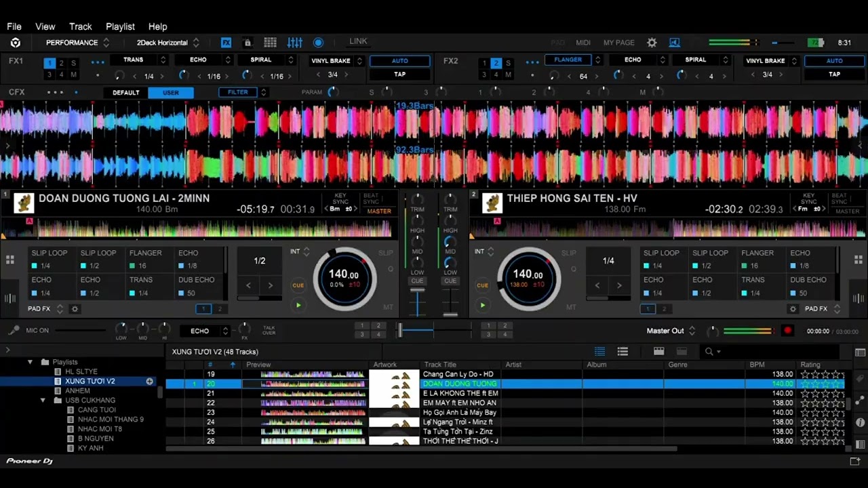Click the info icon on right sidebar
The image size is (868, 488).
click(x=861, y=422)
